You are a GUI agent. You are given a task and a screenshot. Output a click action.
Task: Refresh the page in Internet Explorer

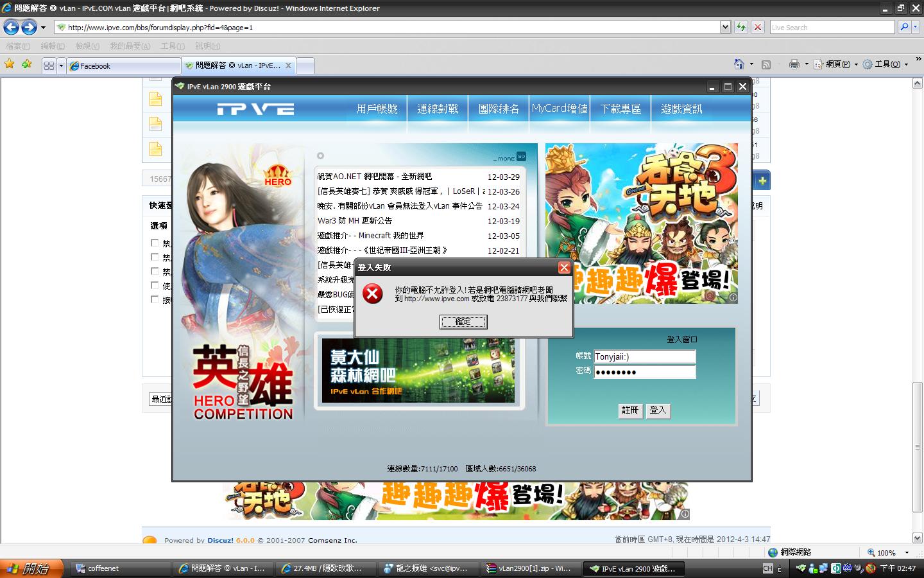pos(741,27)
